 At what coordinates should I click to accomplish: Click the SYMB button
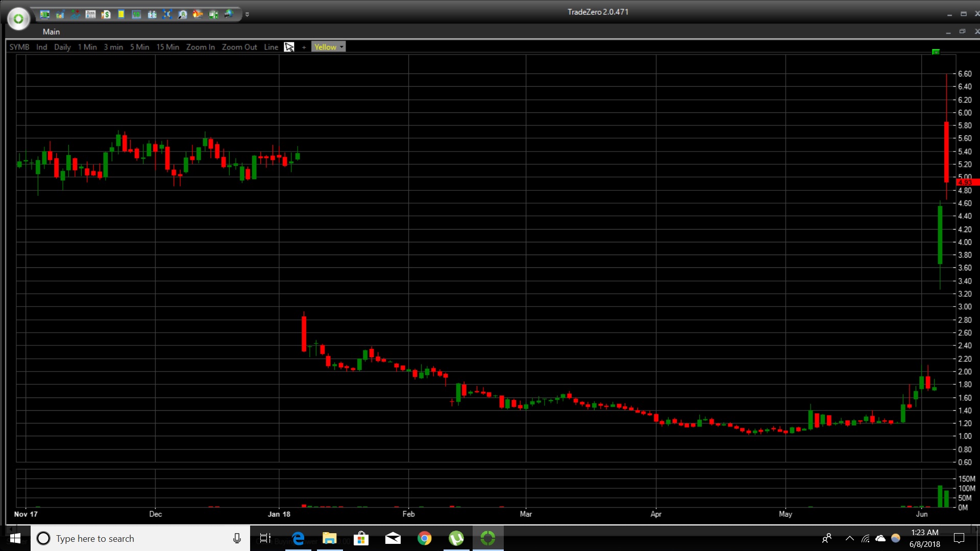click(19, 47)
